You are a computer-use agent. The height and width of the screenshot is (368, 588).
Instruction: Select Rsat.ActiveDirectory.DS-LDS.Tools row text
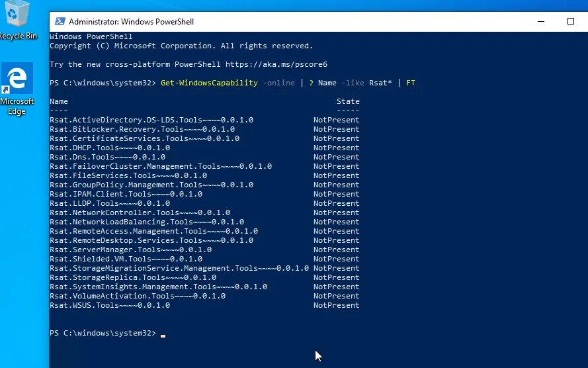151,120
